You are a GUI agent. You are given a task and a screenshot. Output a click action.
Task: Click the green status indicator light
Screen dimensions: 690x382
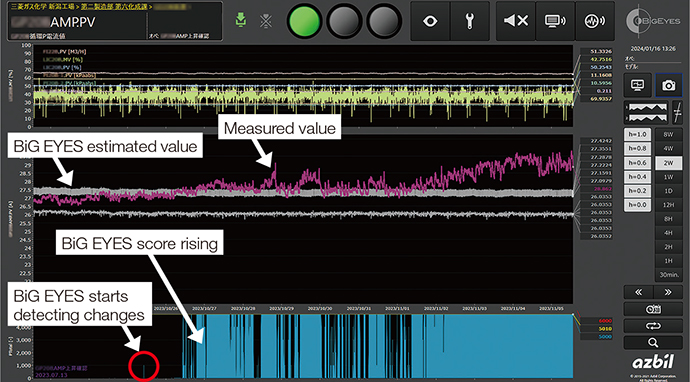[304, 21]
